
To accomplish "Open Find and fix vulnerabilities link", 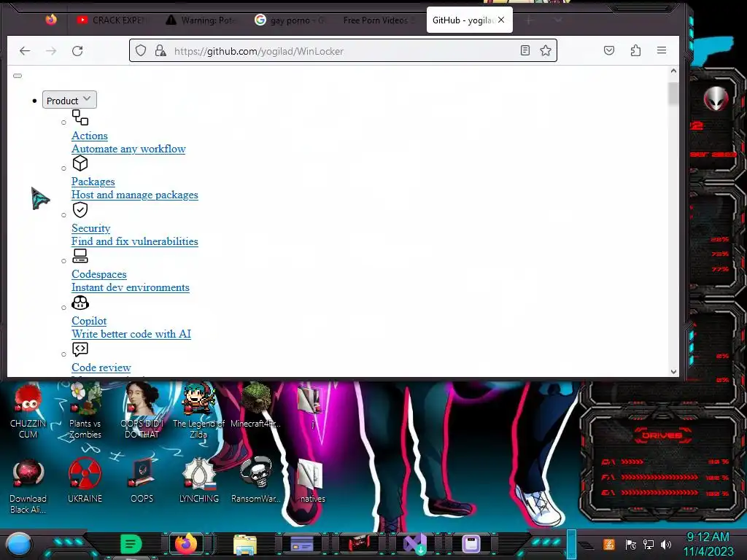I will 135,241.
